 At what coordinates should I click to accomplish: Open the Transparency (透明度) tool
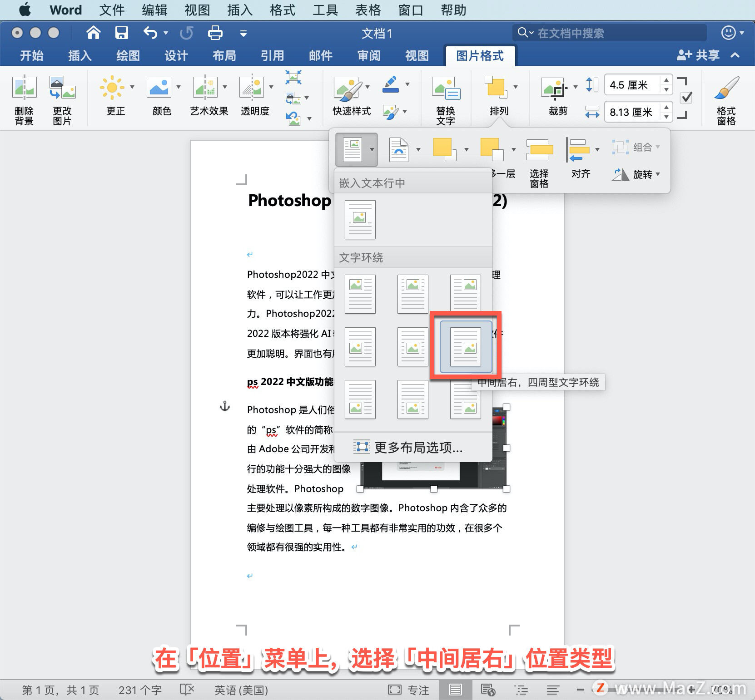click(x=252, y=87)
